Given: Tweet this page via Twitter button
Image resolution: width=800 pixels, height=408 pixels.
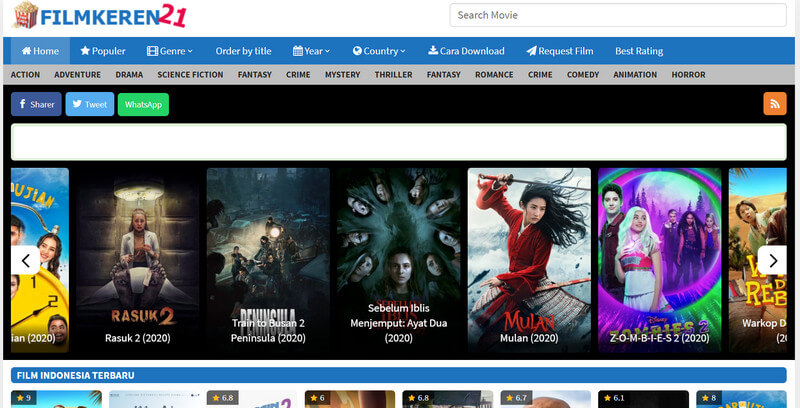Looking at the screenshot, I should (89, 104).
